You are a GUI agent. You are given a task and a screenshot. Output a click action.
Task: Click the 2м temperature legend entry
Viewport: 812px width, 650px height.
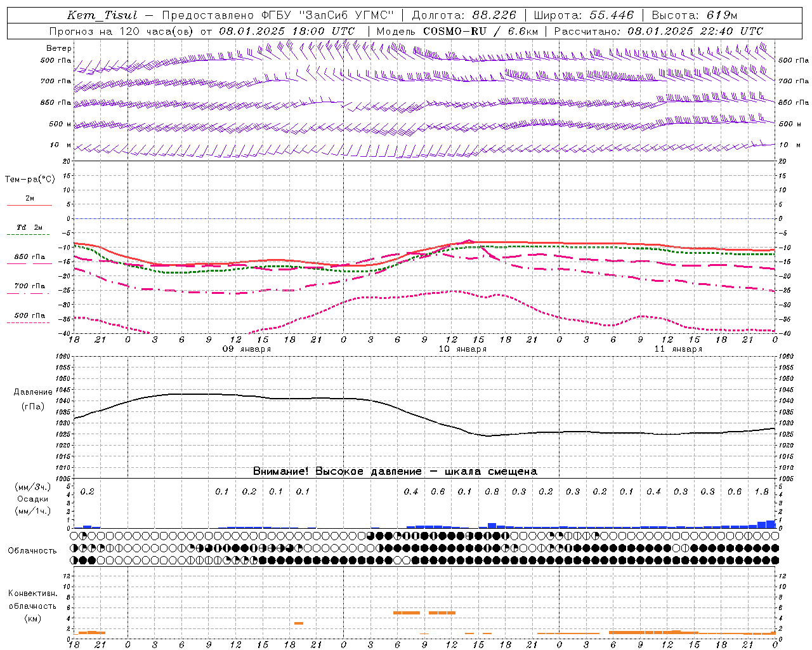point(30,198)
